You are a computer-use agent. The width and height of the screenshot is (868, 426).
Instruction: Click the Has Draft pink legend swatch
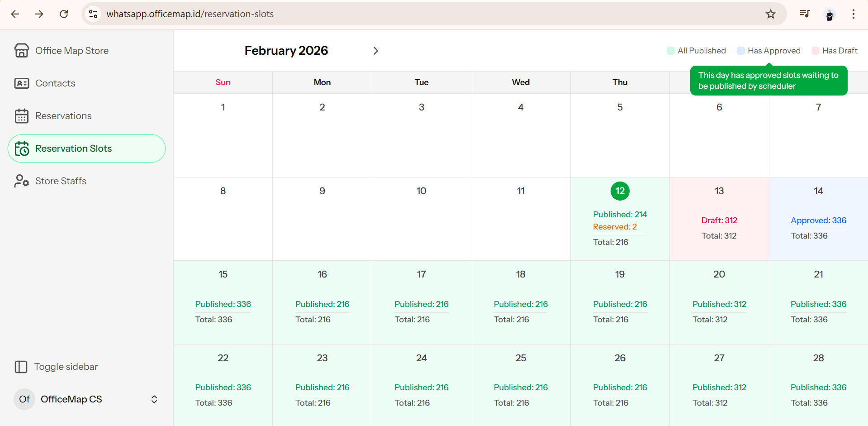coord(816,51)
